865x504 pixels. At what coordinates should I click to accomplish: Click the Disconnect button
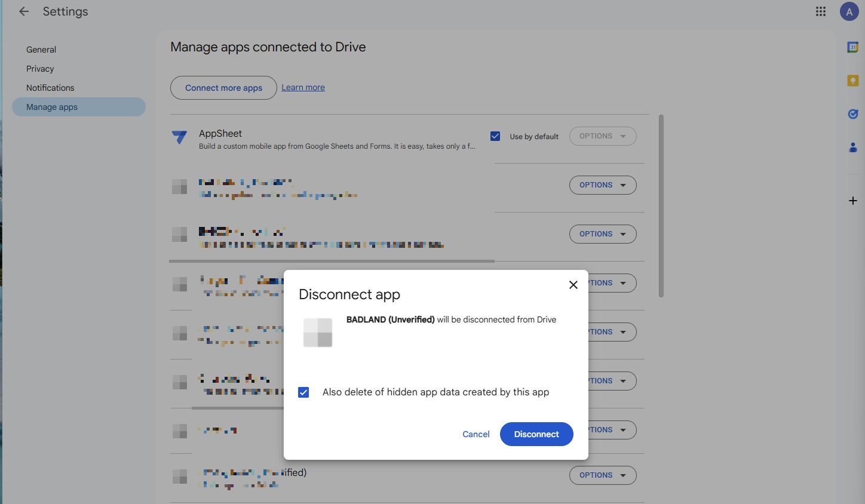(x=536, y=434)
